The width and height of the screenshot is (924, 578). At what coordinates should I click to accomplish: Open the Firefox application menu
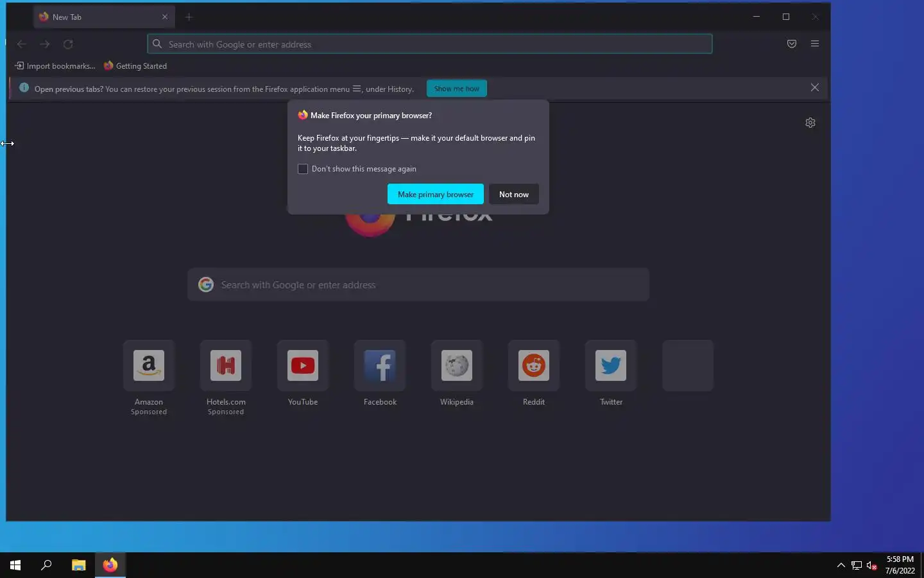pos(815,44)
